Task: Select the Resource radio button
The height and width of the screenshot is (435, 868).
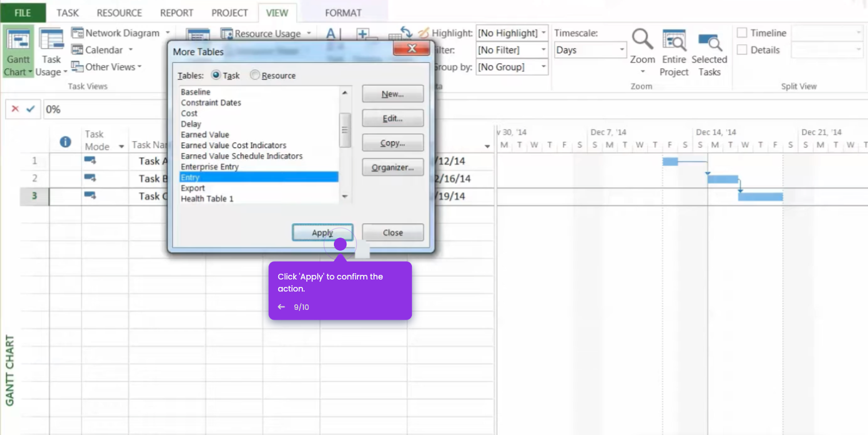Action: pos(255,75)
